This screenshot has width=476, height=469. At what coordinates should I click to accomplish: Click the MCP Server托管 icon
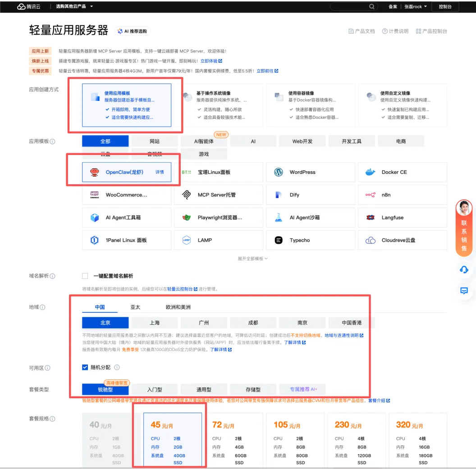click(x=187, y=195)
